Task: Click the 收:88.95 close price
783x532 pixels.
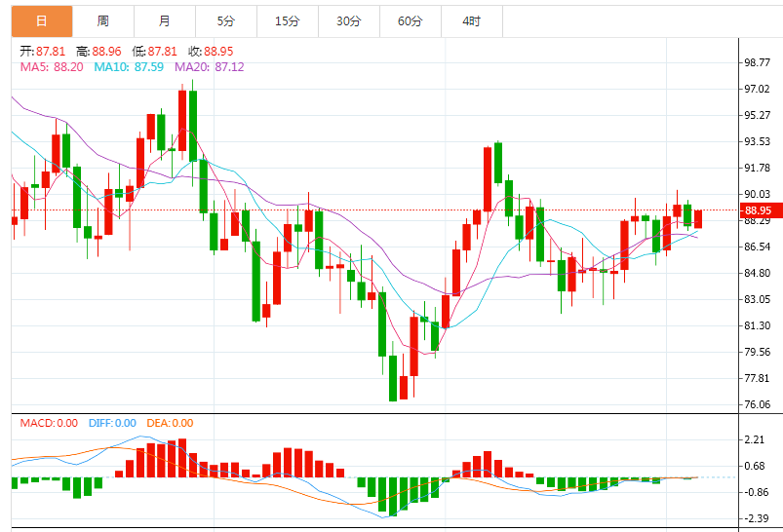Action: tap(211, 52)
